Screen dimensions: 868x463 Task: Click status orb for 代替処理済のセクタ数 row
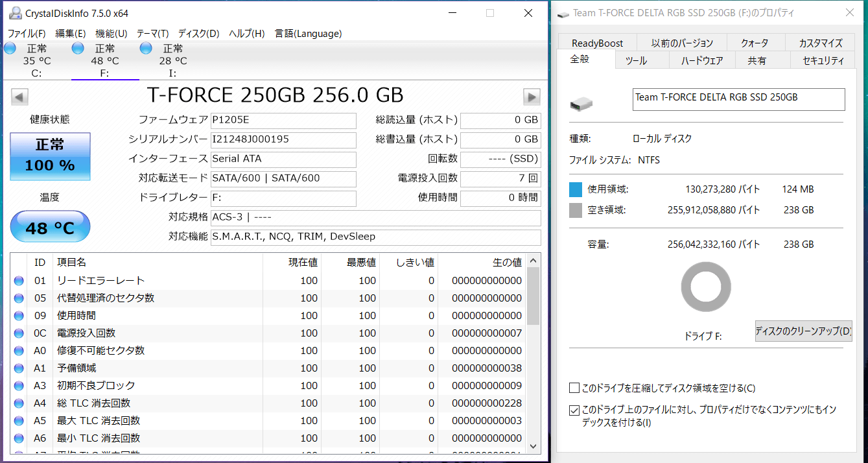point(19,298)
